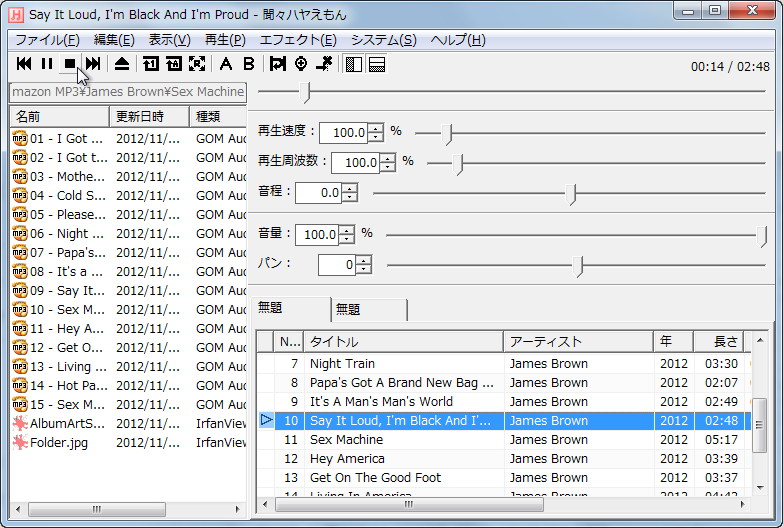Decrease 音程 with the down spinner
Screen dimensions: 783x528
[x=350, y=197]
